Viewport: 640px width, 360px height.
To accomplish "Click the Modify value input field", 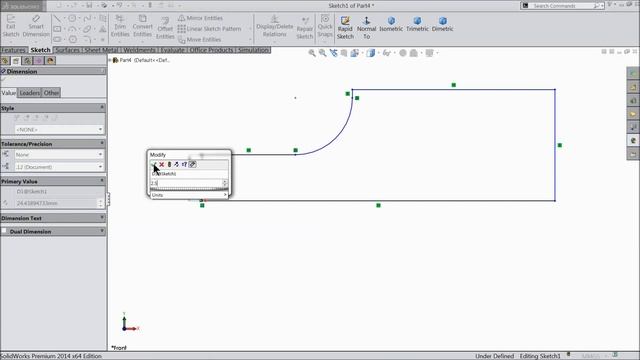I will (x=186, y=183).
